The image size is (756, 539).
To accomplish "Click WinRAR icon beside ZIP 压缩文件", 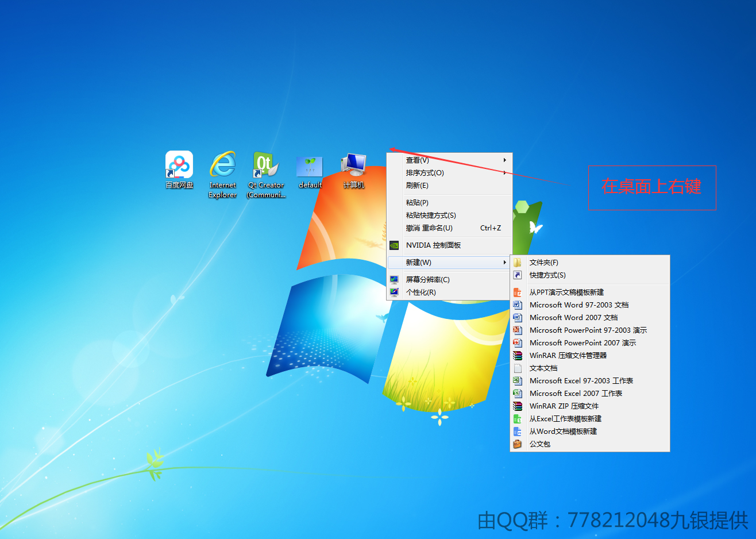I will click(518, 406).
